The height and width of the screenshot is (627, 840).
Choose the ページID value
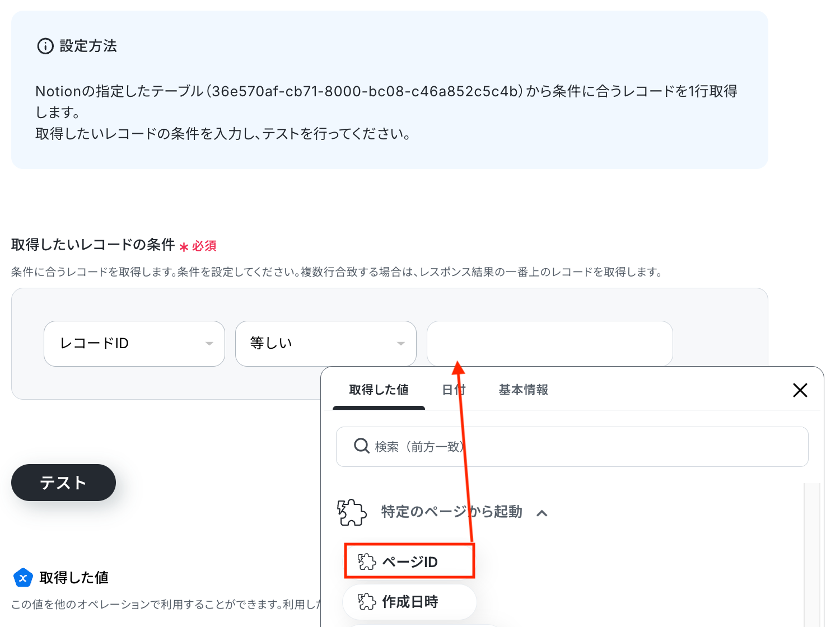coord(410,562)
